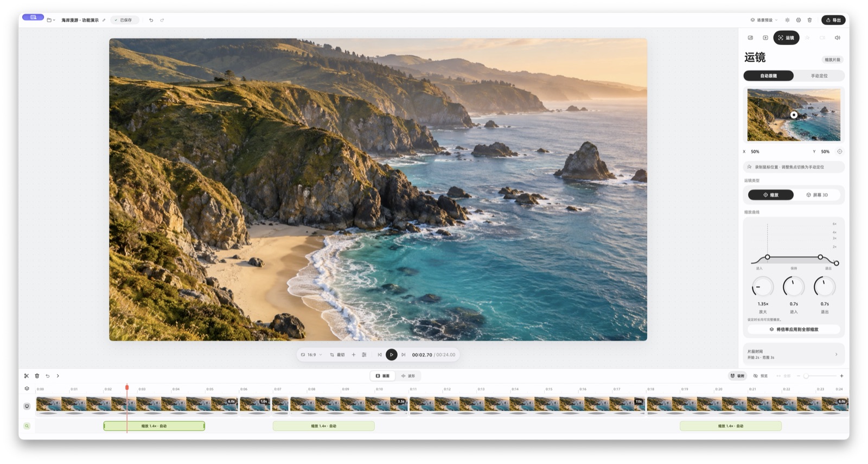Click the timeline zoom slider handle
The image size is (868, 464).
(806, 376)
